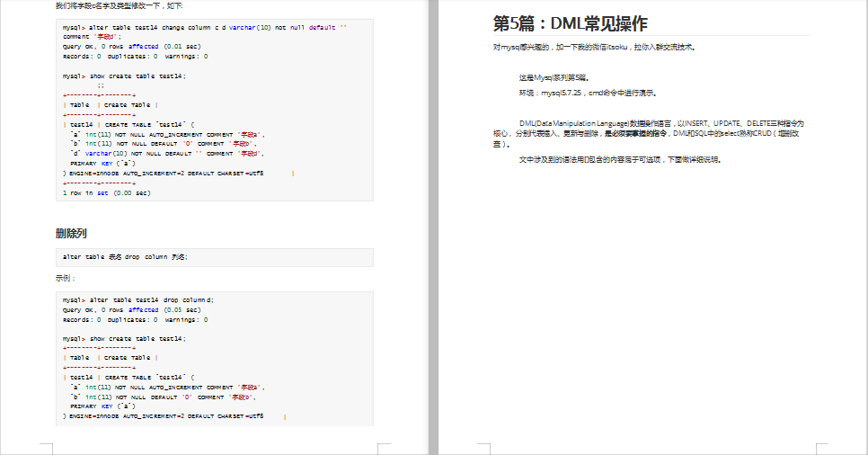Viewport: 868px width, 455px height.
Task: Click the result line "Query OK, 0 rows affected (0.01 sec)"
Action: coord(132,47)
